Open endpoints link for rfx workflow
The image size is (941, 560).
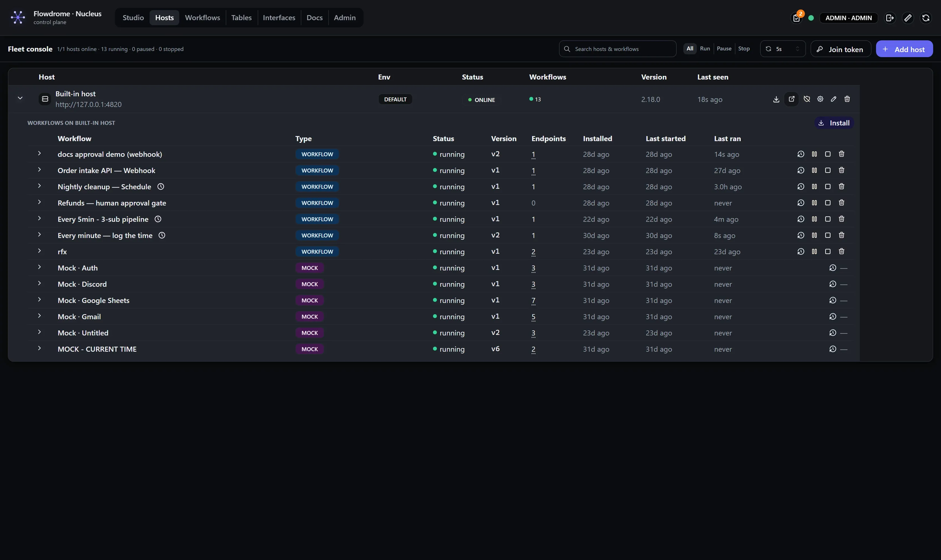click(533, 252)
